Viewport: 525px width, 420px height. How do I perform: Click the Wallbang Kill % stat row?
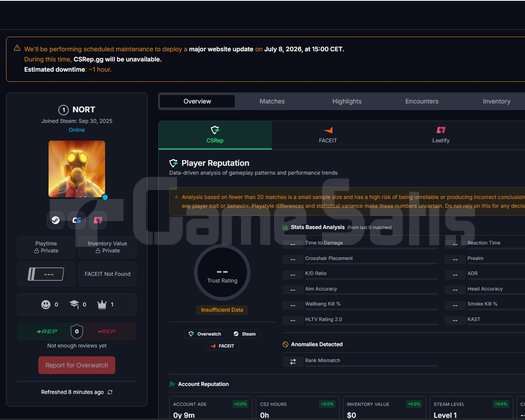pos(360,304)
